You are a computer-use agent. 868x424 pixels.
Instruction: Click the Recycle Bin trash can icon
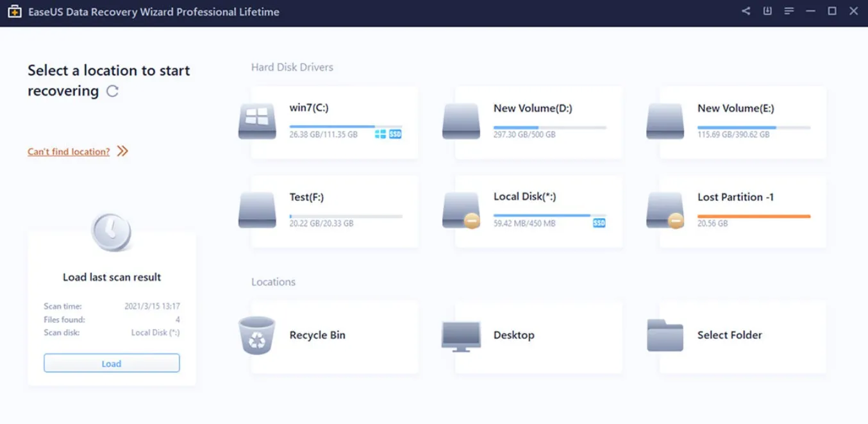pyautogui.click(x=257, y=335)
